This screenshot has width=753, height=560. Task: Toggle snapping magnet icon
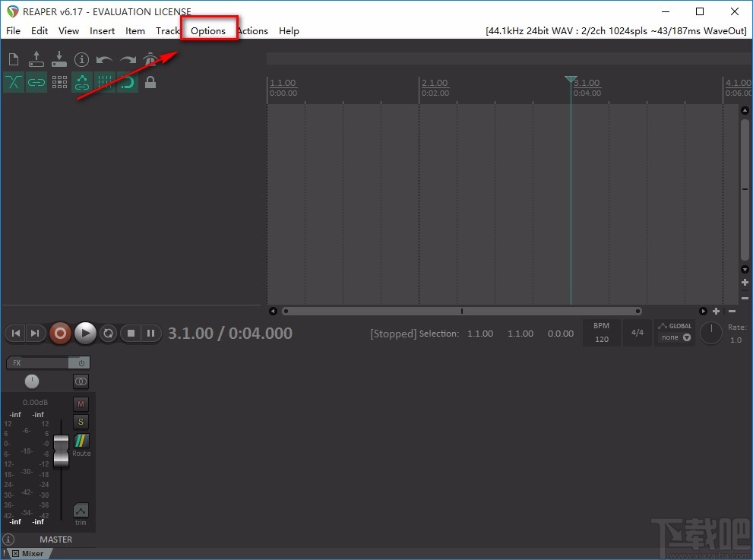127,82
